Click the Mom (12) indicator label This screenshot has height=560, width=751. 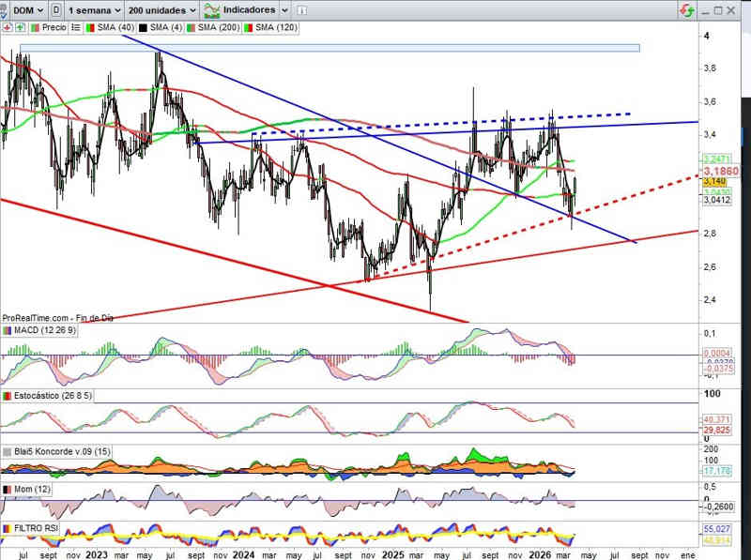33,490
